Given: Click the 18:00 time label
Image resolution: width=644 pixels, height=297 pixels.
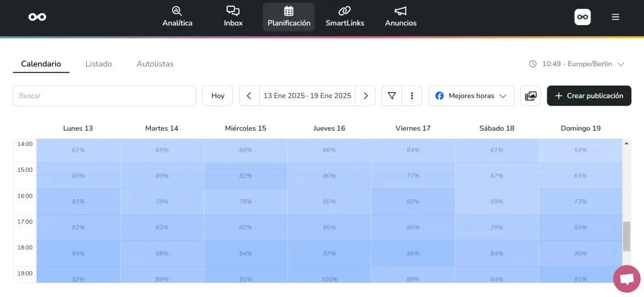Looking at the screenshot, I should (25, 247).
